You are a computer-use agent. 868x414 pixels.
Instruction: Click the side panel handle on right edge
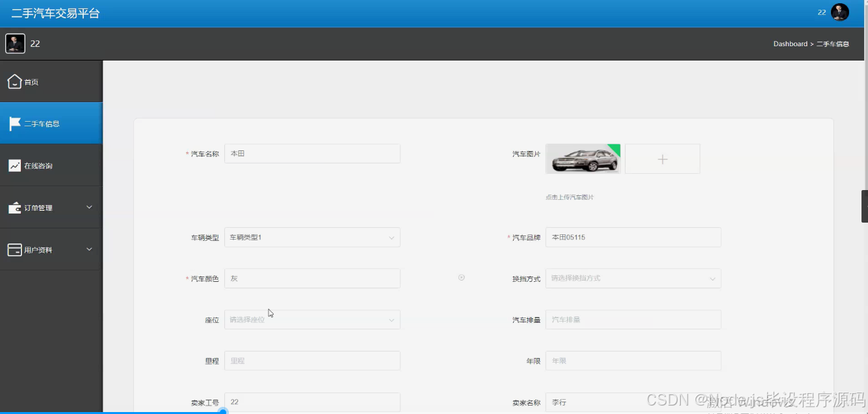coord(865,206)
